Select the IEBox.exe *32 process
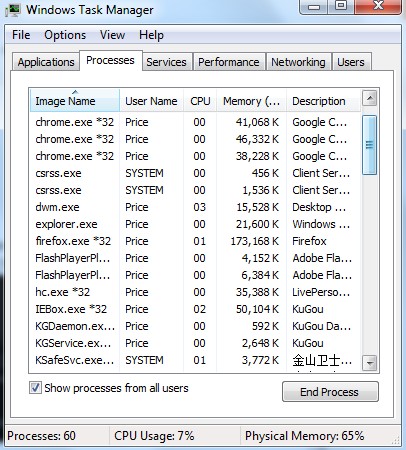This screenshot has width=406, height=450. (x=195, y=309)
